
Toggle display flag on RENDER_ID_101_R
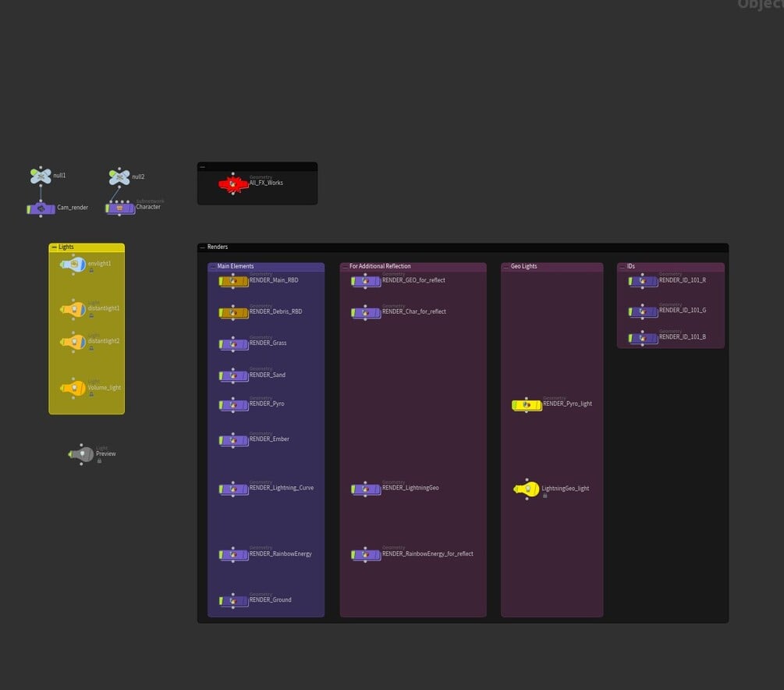pos(630,282)
